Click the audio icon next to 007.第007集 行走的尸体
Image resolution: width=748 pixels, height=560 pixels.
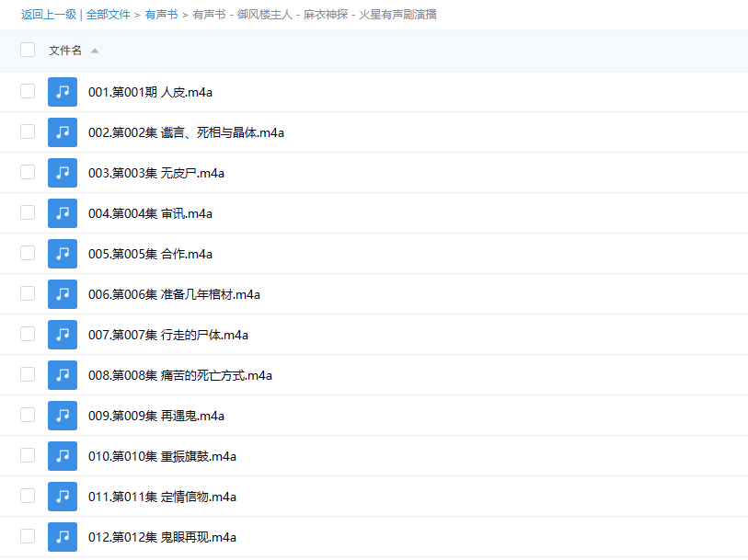[x=63, y=335]
